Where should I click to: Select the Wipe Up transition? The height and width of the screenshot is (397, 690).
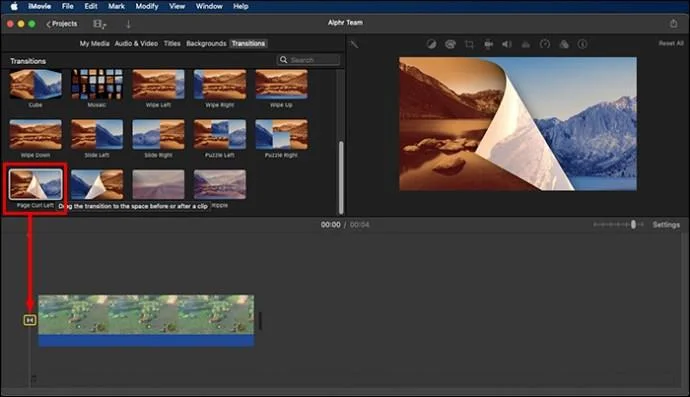282,84
